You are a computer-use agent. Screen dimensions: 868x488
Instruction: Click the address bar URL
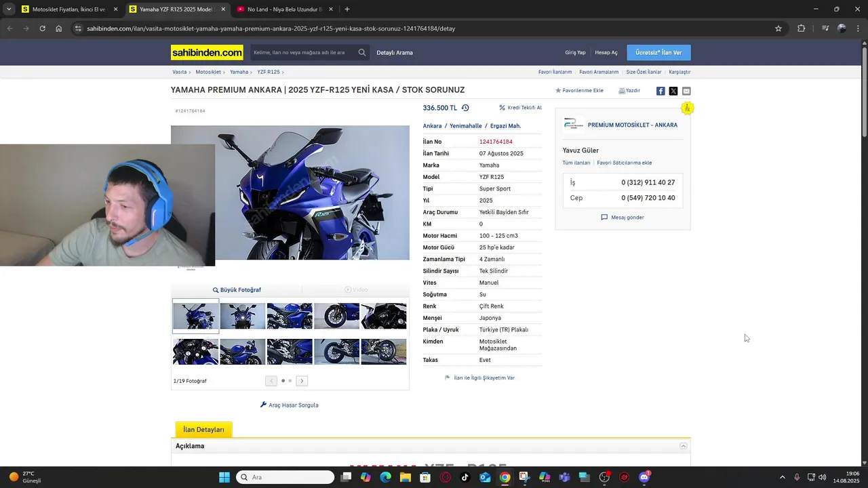(271, 28)
